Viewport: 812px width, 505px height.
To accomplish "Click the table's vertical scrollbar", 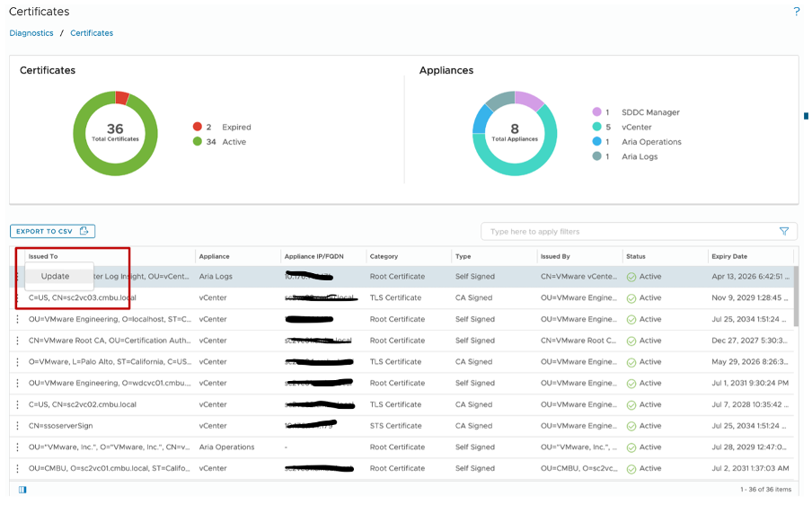I will (794, 297).
